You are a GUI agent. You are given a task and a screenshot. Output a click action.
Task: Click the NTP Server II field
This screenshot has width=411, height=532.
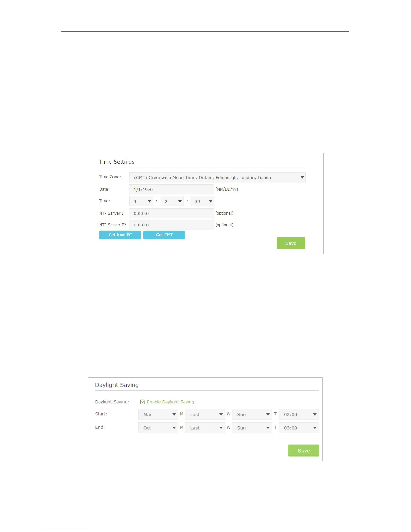coord(171,225)
